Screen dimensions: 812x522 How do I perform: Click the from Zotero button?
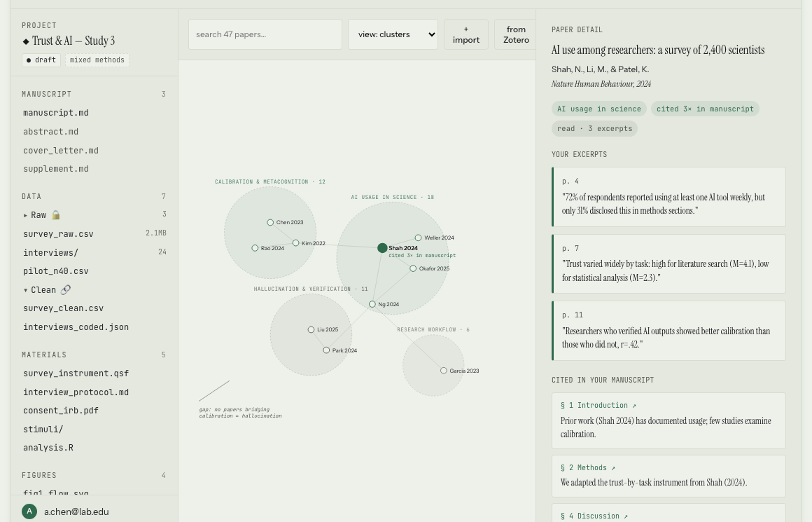(x=516, y=34)
